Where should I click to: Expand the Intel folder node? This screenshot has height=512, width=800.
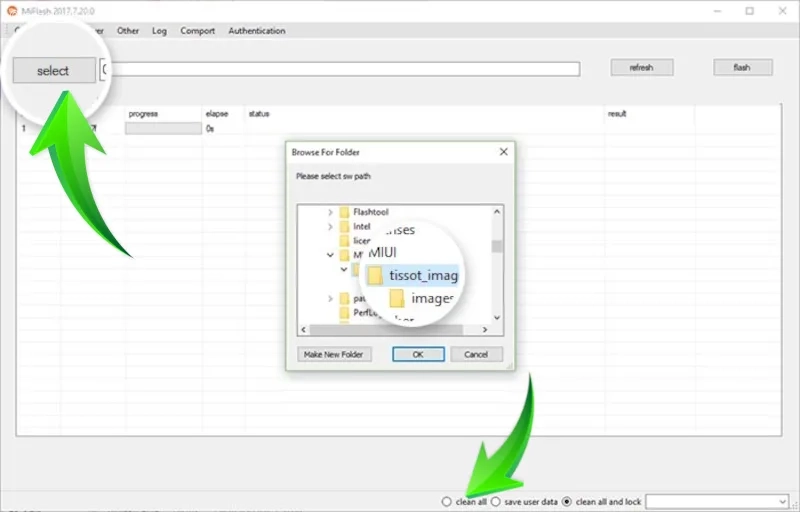pos(330,226)
